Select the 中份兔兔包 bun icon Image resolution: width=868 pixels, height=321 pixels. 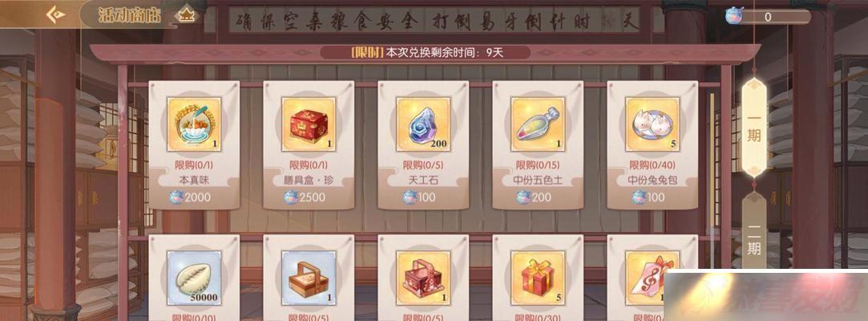coord(652,124)
